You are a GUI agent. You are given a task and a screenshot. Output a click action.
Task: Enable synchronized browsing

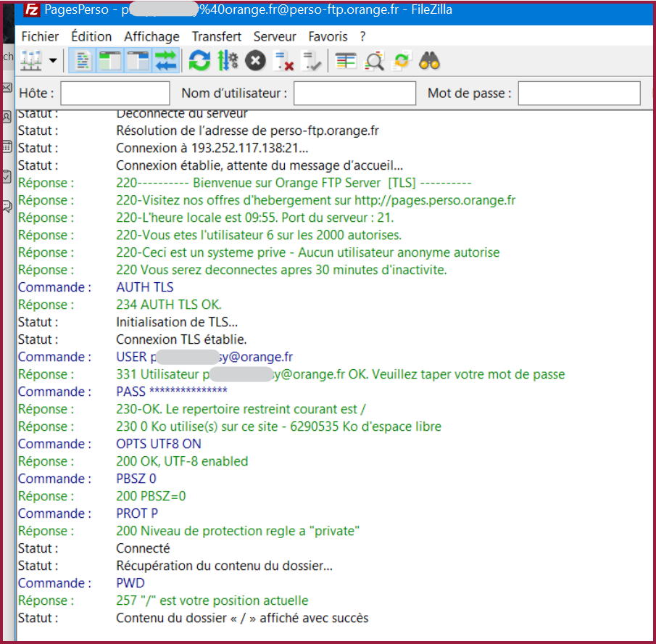tap(402, 62)
